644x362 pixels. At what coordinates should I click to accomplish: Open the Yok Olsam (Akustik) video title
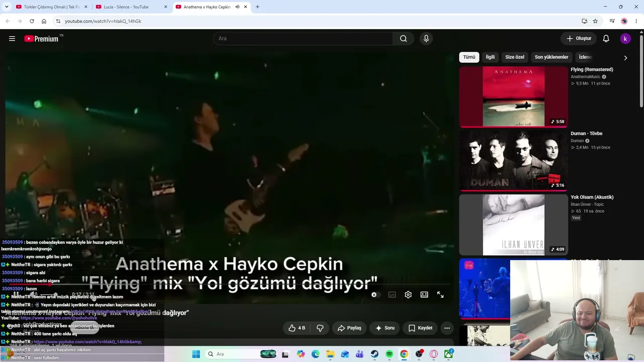pos(592,197)
